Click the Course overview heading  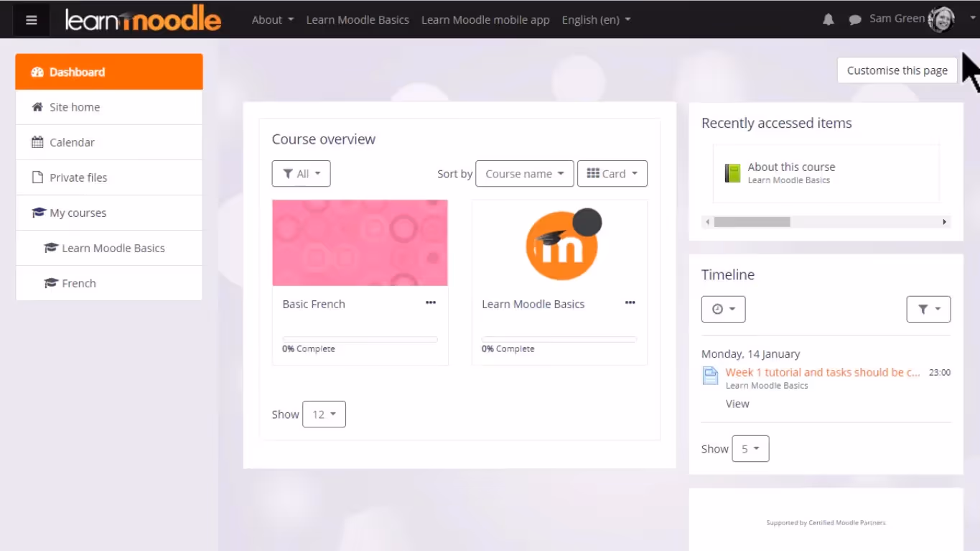(x=324, y=139)
